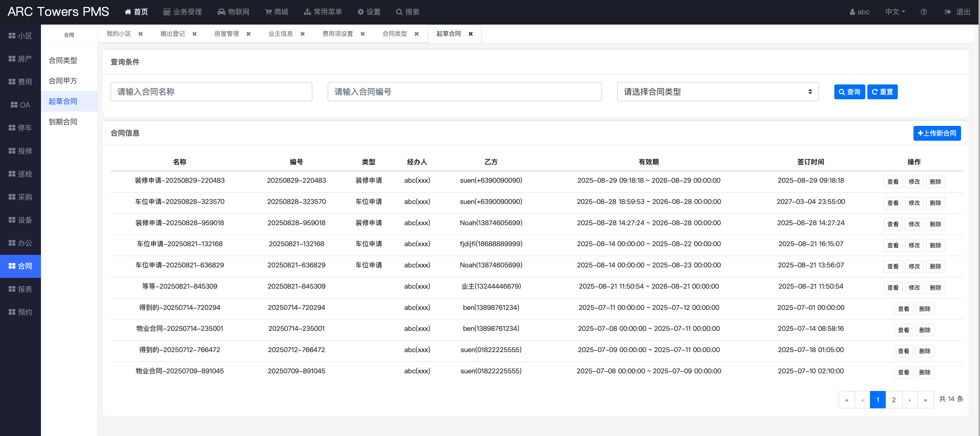Viewport: 980px width, 436px height.
Task: Click the 请输入合同编号 input field
Action: click(x=464, y=92)
